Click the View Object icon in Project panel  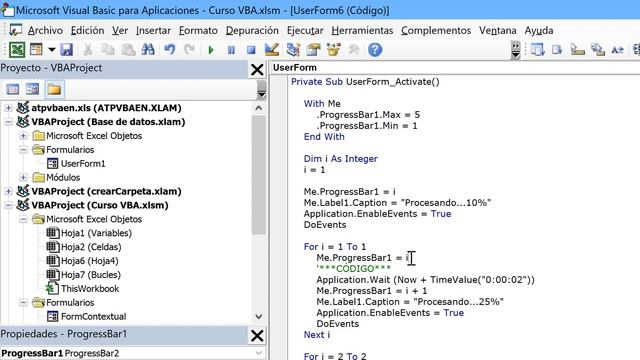(33, 89)
